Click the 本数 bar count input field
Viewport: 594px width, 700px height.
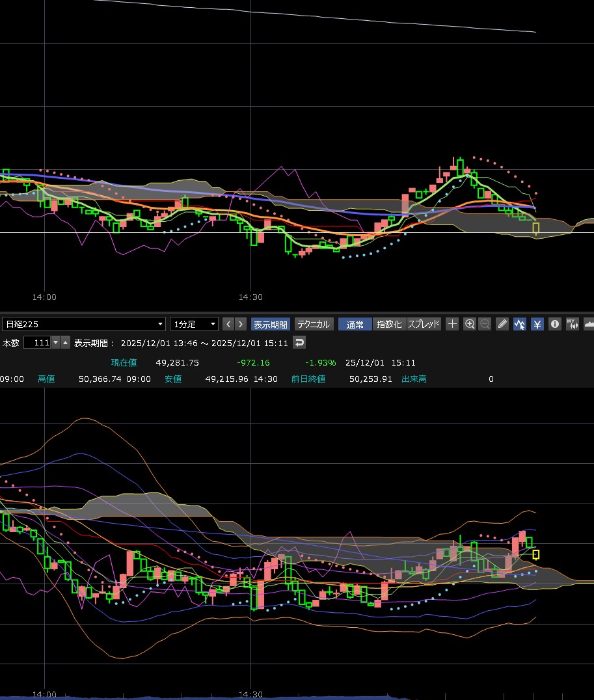pyautogui.click(x=36, y=343)
